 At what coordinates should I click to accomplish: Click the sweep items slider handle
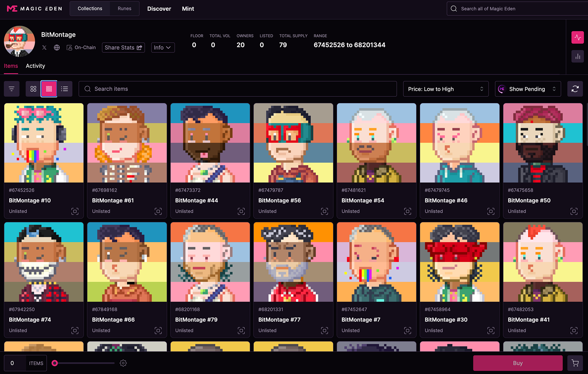click(55, 363)
